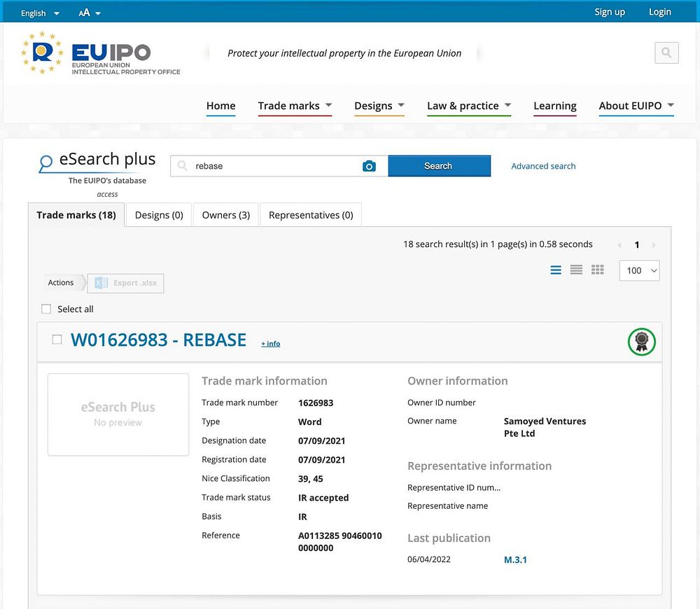The height and width of the screenshot is (609, 700).
Task: Go to the Home menu item
Action: tap(221, 106)
